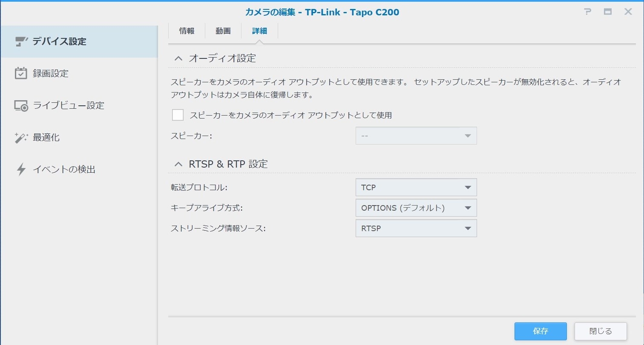This screenshot has height=345, width=644.
Task: Click the 閉じる button
Action: point(601,331)
